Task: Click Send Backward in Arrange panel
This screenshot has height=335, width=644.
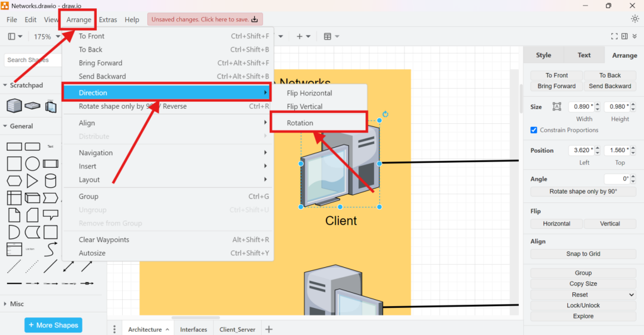Action: [610, 86]
